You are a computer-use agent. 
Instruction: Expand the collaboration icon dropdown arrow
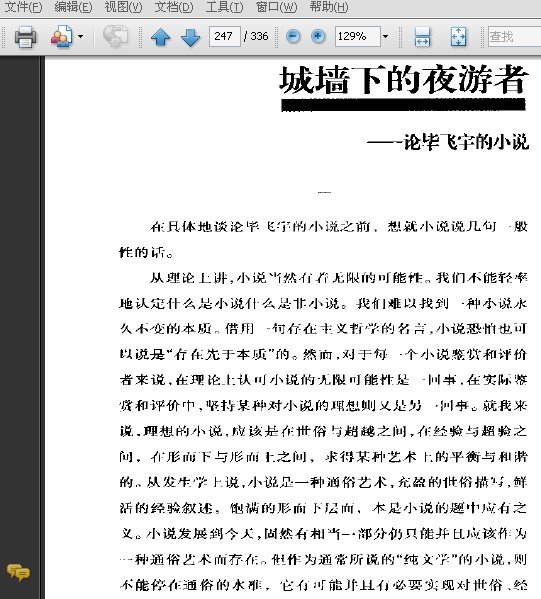point(80,37)
